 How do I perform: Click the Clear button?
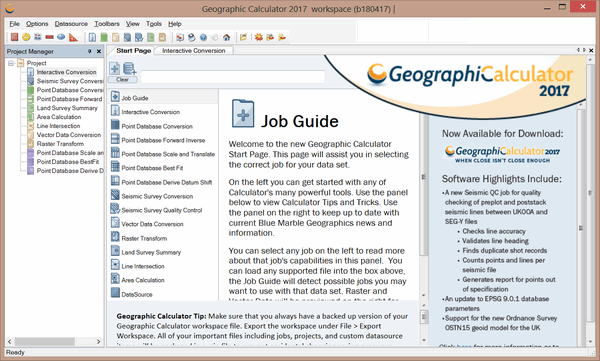122,80
